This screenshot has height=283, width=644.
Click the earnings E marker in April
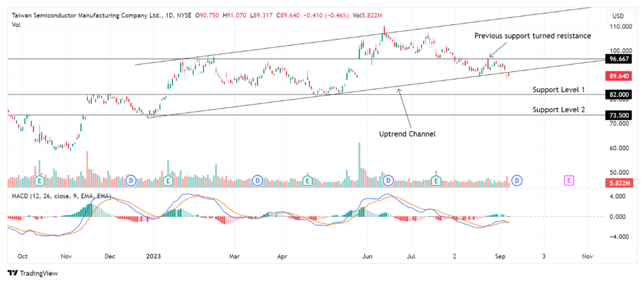(x=307, y=180)
